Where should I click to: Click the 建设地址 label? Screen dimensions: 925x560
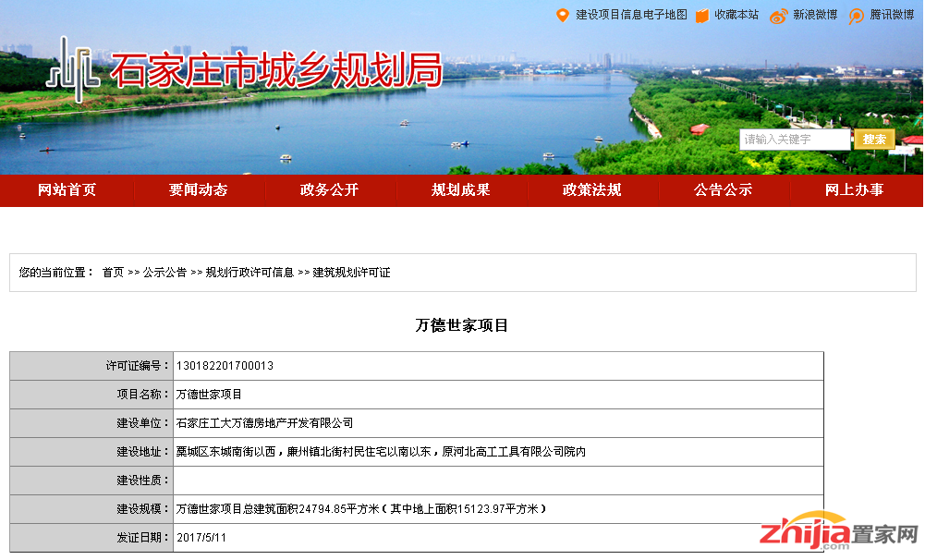pyautogui.click(x=143, y=452)
